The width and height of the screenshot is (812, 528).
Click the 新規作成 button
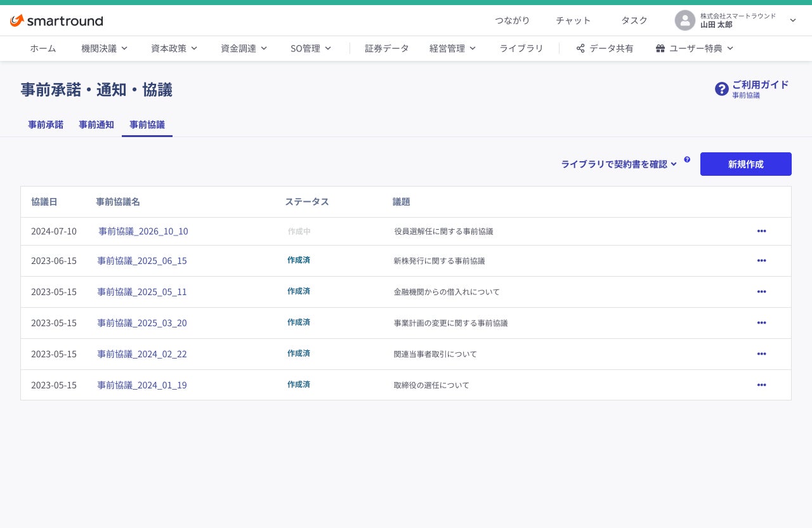746,164
